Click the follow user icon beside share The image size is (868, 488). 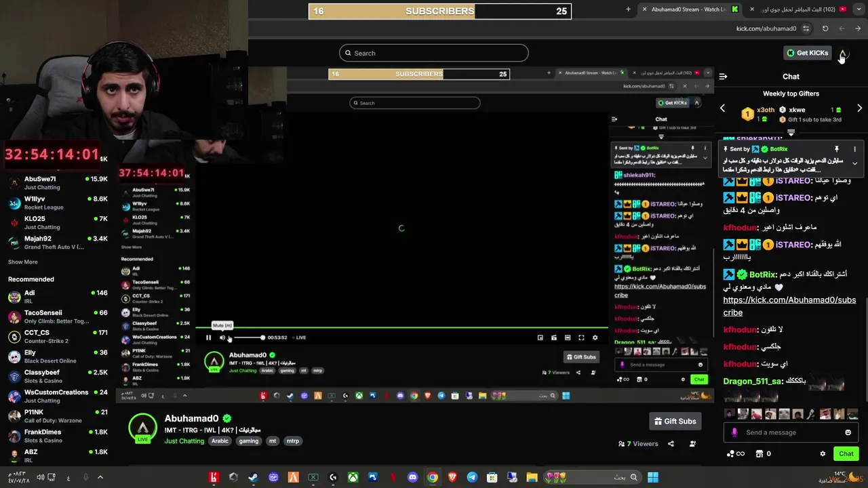click(x=692, y=444)
